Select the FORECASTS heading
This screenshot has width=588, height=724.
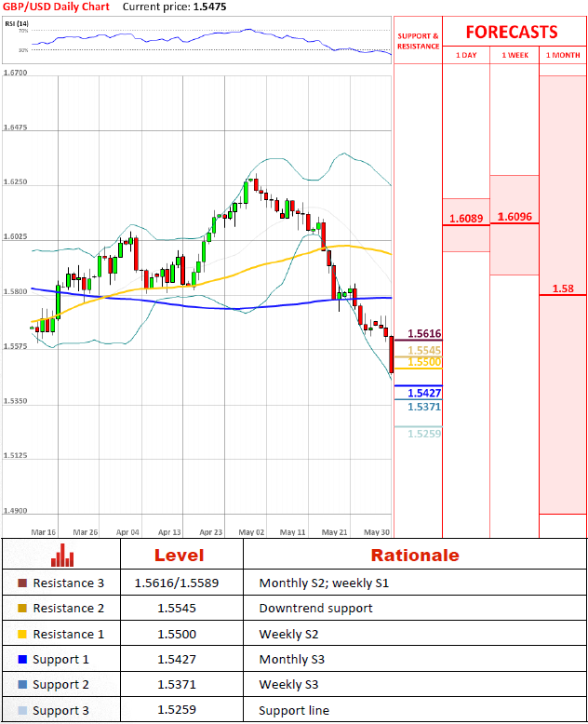512,32
